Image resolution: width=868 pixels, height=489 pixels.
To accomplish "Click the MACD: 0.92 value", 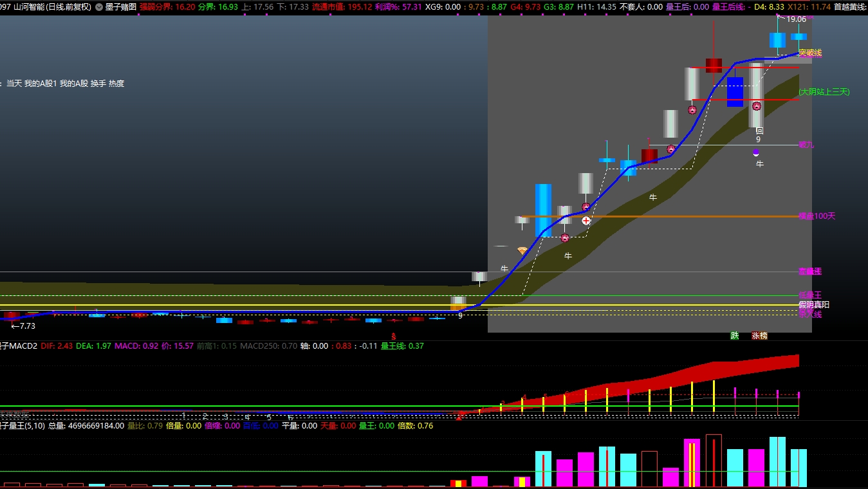I will point(136,346).
